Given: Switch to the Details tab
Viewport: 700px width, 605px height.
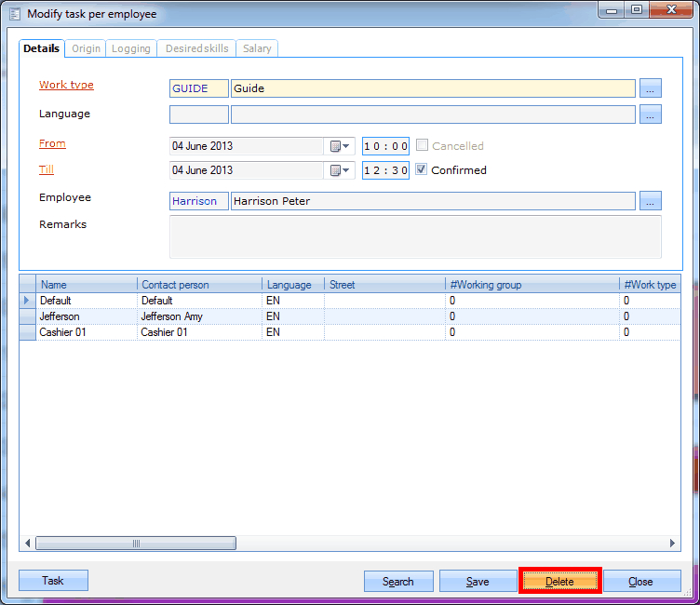Looking at the screenshot, I should (42, 48).
